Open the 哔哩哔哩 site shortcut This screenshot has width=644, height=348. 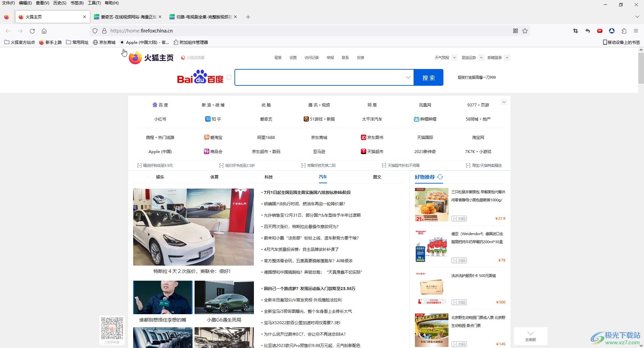point(425,119)
